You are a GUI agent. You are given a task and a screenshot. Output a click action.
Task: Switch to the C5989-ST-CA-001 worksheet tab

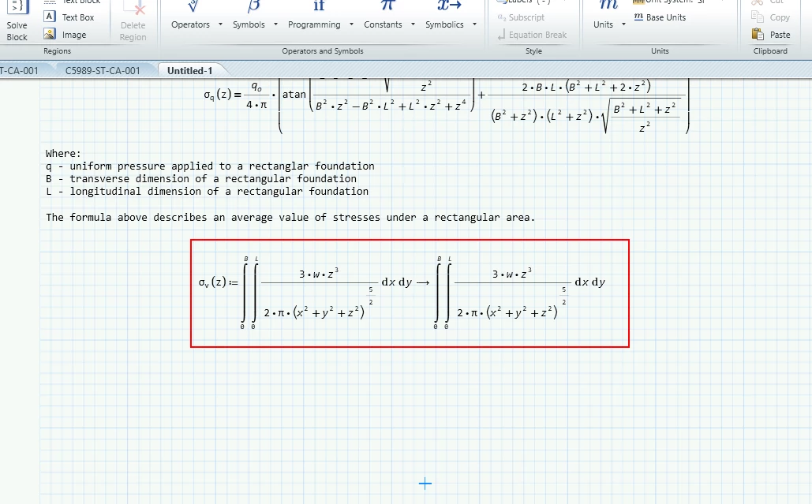(103, 70)
